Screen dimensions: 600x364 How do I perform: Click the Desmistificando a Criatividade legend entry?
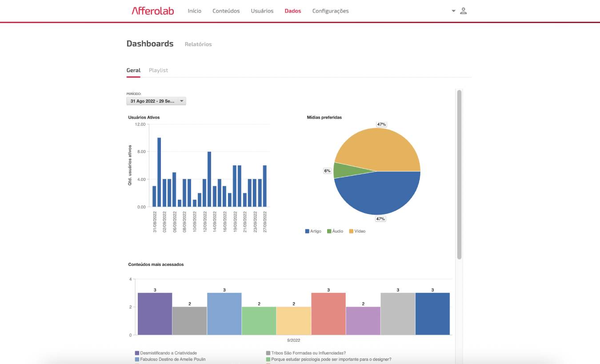point(165,353)
